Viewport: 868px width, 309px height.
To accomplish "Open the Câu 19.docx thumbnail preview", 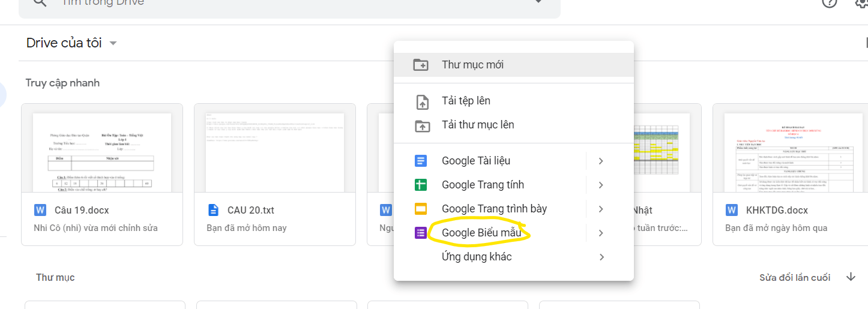I will click(x=102, y=153).
